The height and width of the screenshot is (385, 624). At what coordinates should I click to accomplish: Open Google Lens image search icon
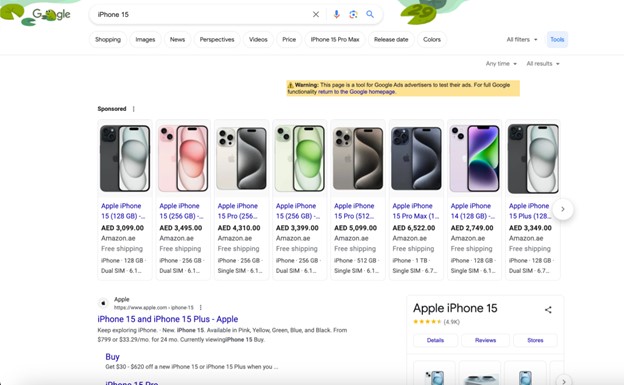tap(353, 14)
